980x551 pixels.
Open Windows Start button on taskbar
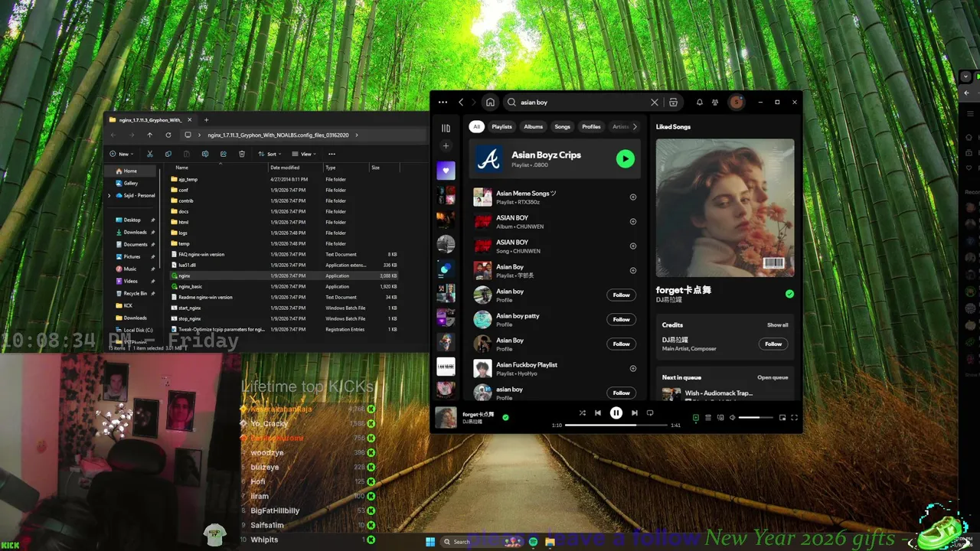[430, 542]
